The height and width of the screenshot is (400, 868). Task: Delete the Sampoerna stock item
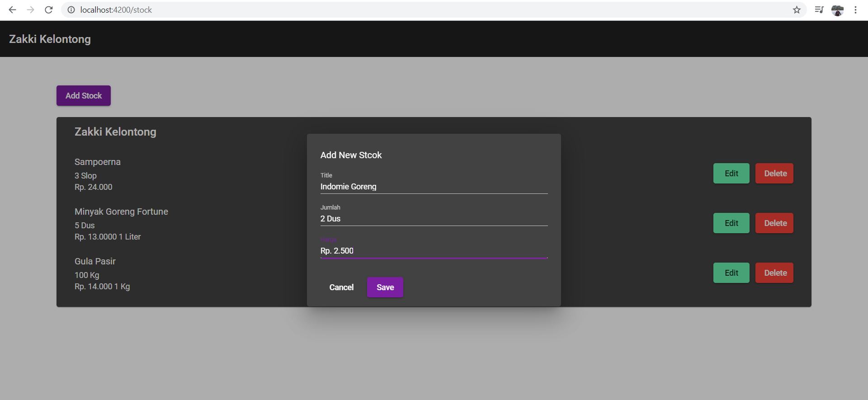[774, 173]
